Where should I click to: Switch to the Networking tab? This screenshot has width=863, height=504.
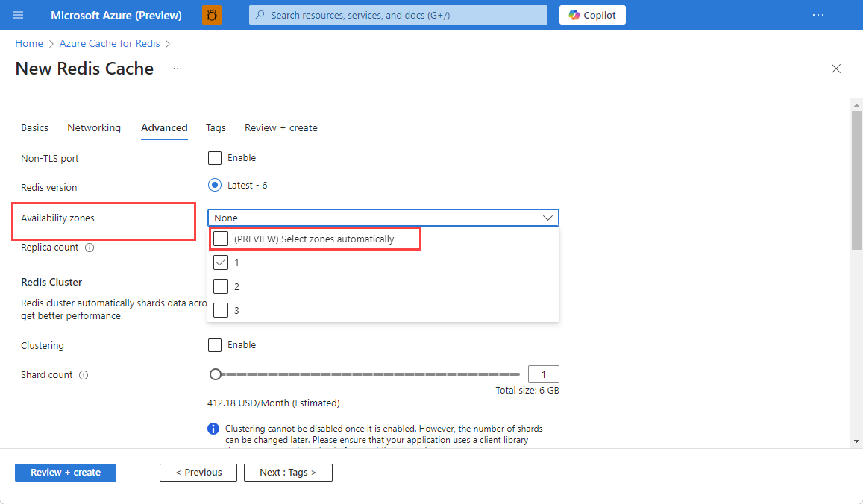pos(94,127)
